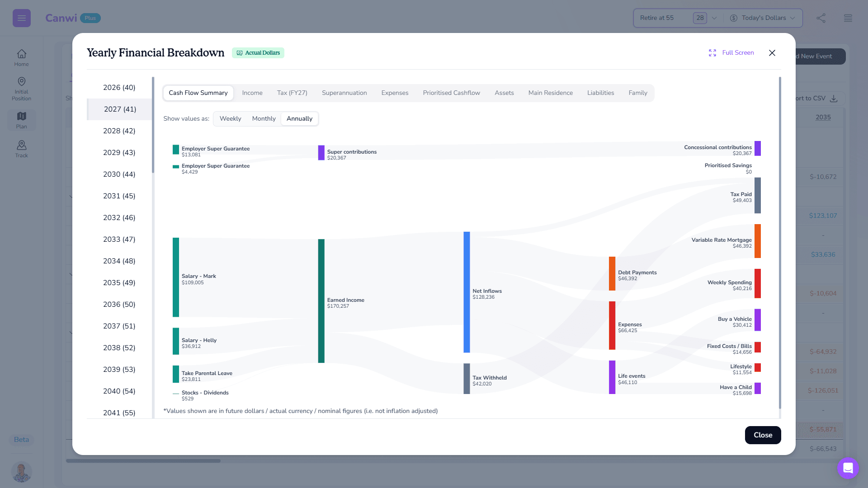Image resolution: width=868 pixels, height=488 pixels.
Task: Open the Prioritised Cashflow tab
Action: click(451, 93)
